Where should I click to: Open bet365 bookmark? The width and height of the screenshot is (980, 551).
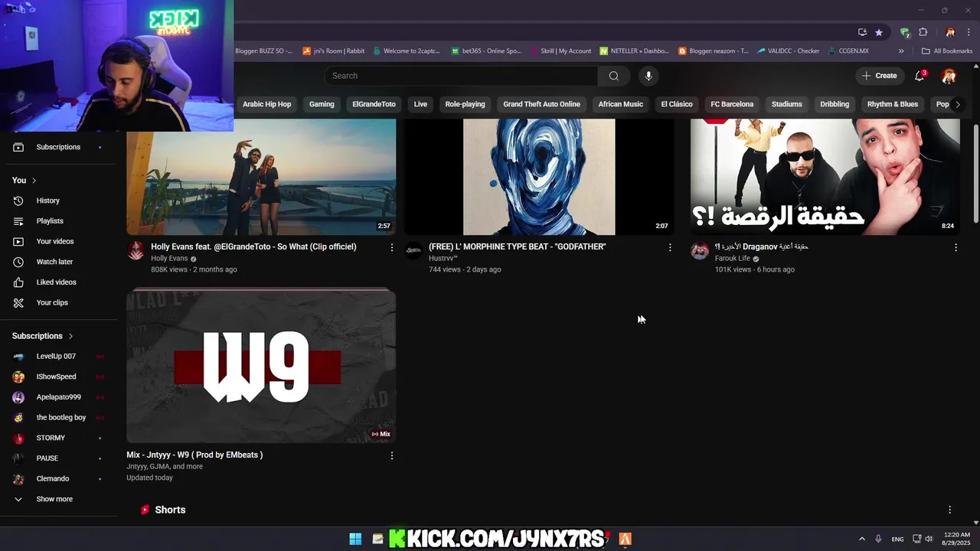486,51
